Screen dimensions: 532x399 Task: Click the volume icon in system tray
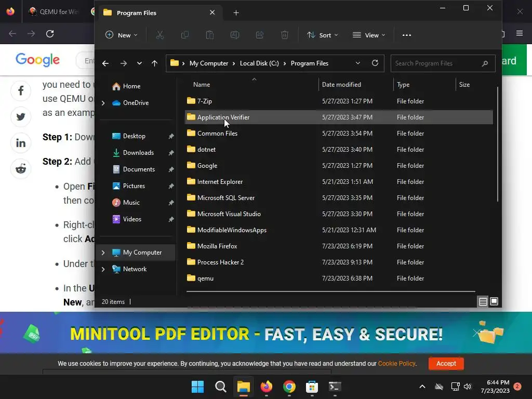[468, 387]
